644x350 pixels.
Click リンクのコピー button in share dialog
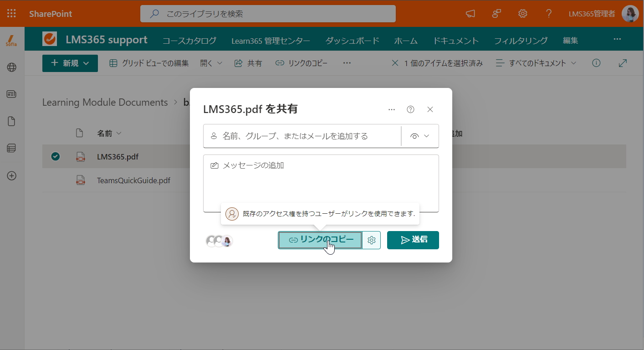click(320, 240)
